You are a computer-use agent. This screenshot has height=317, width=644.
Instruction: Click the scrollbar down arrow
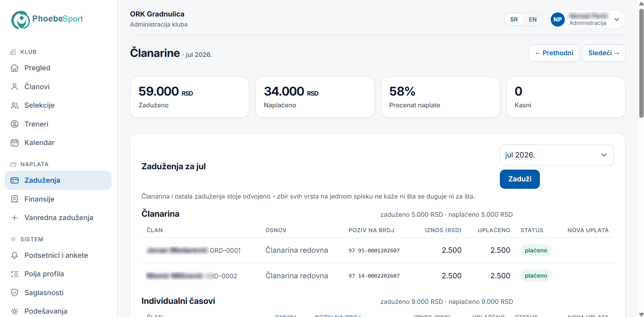pos(641,314)
